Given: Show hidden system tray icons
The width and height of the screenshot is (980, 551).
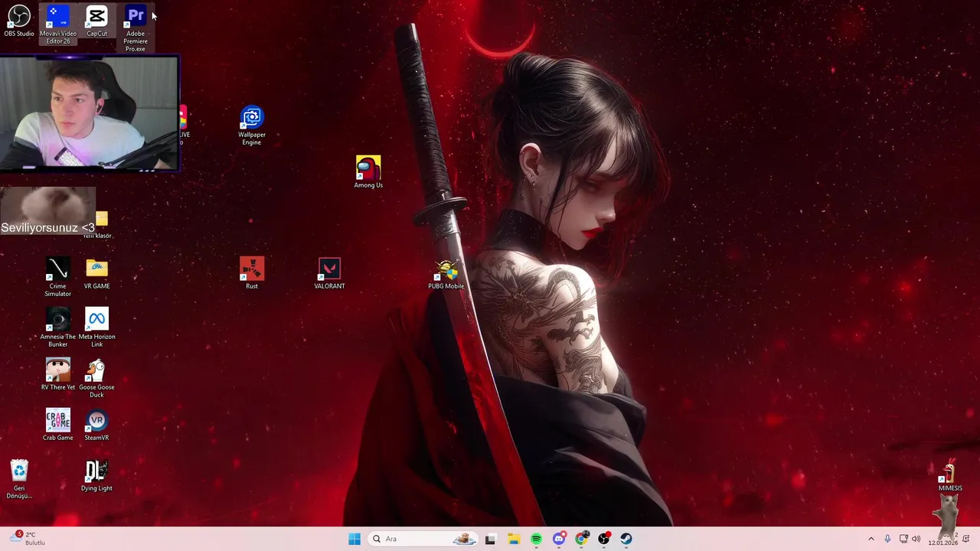Looking at the screenshot, I should 871,539.
